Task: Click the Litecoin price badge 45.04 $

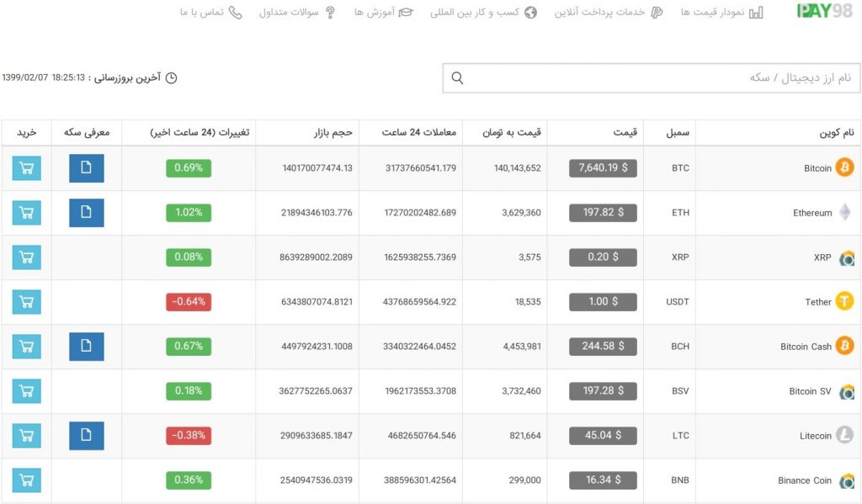Action: [x=603, y=435]
